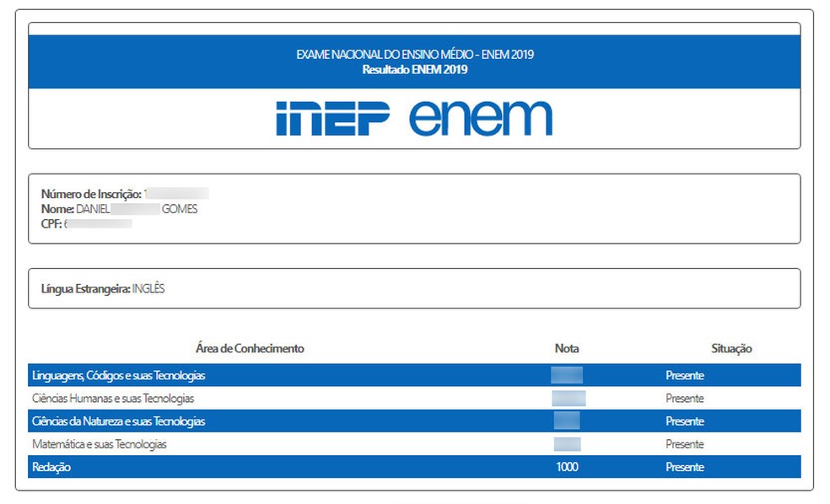This screenshot has height=504, width=830.
Task: Click the blurred score in Linguagens row
Action: tap(567, 375)
